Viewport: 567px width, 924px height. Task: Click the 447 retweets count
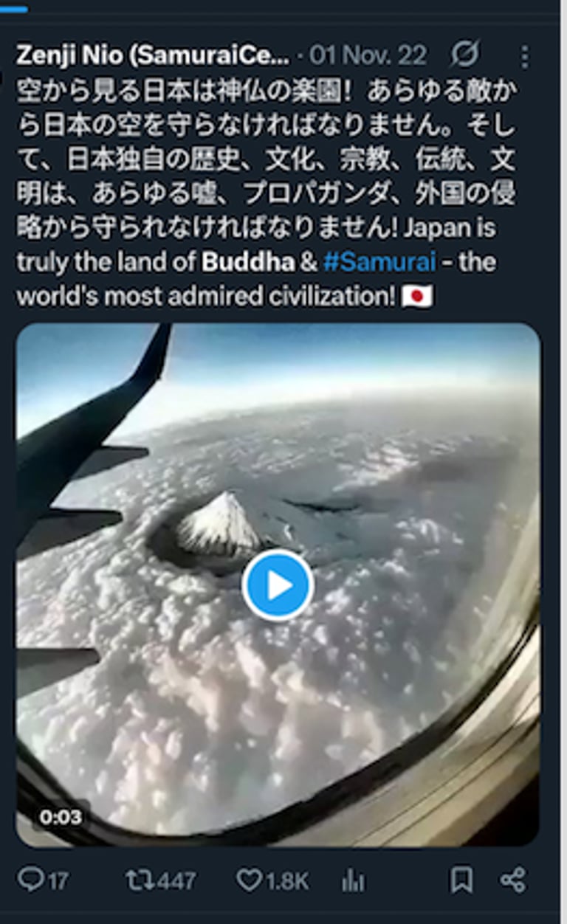(x=176, y=880)
